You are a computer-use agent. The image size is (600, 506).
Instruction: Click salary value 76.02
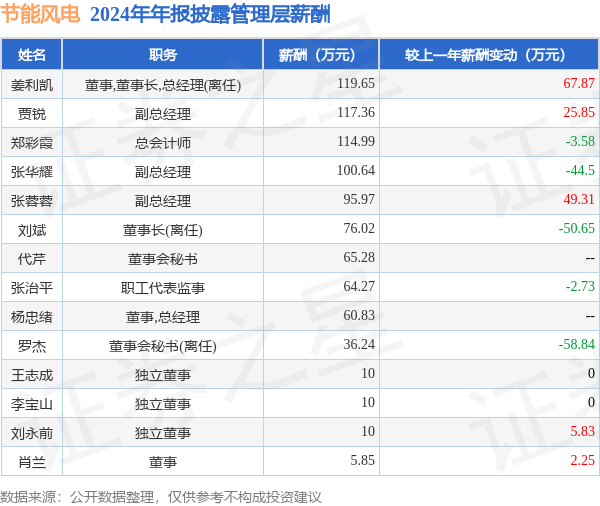pos(359,229)
